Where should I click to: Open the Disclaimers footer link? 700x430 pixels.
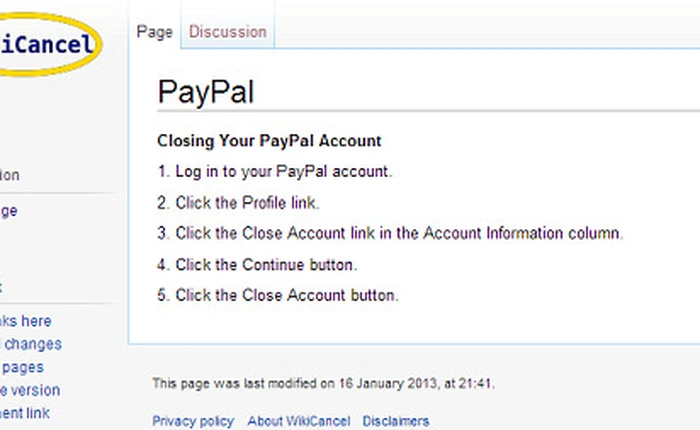(395, 421)
